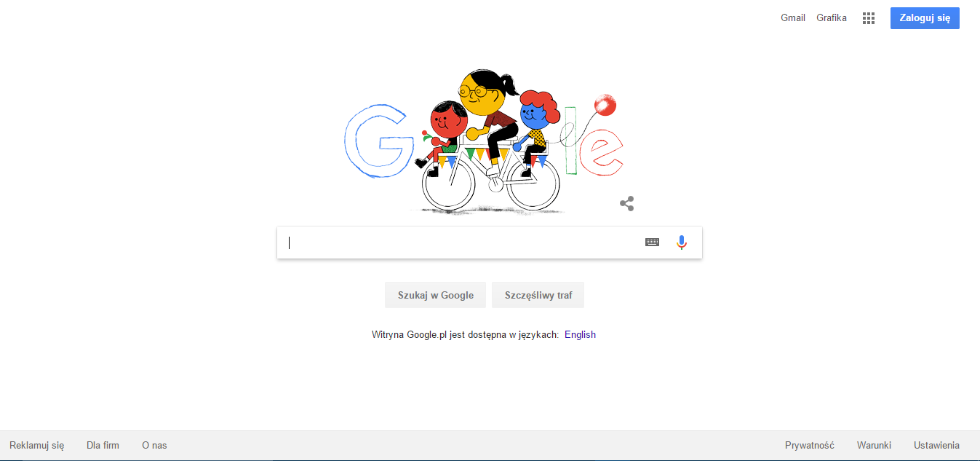Click Szukaj w Google button

point(436,295)
